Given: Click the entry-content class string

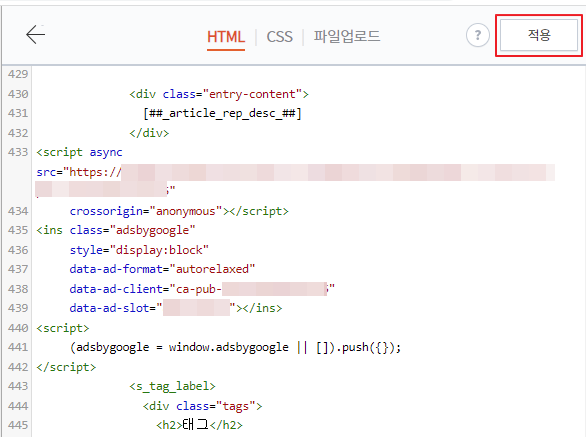Looking at the screenshot, I should [252, 94].
